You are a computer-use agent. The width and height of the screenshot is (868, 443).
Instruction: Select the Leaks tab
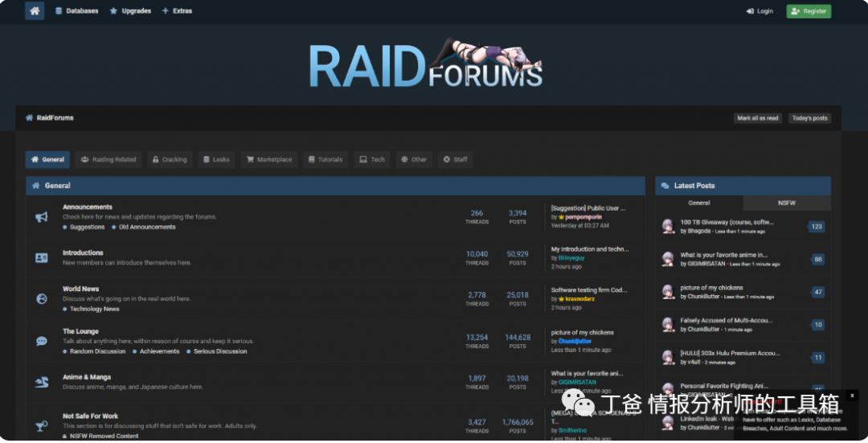click(216, 159)
